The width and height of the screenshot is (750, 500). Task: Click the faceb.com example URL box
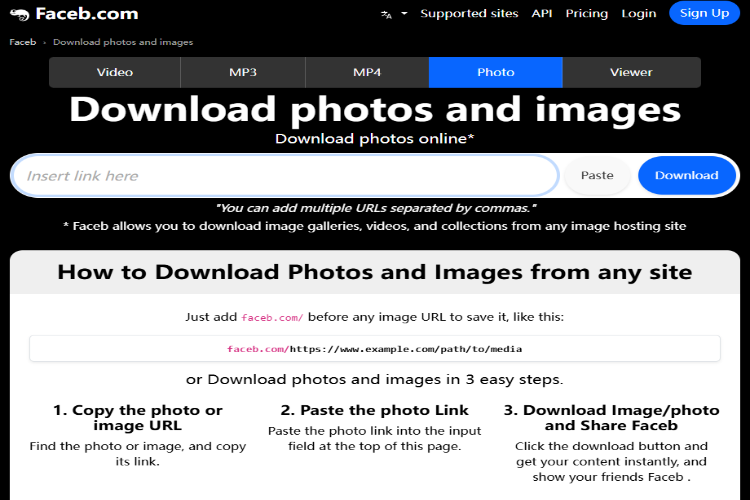click(x=375, y=349)
